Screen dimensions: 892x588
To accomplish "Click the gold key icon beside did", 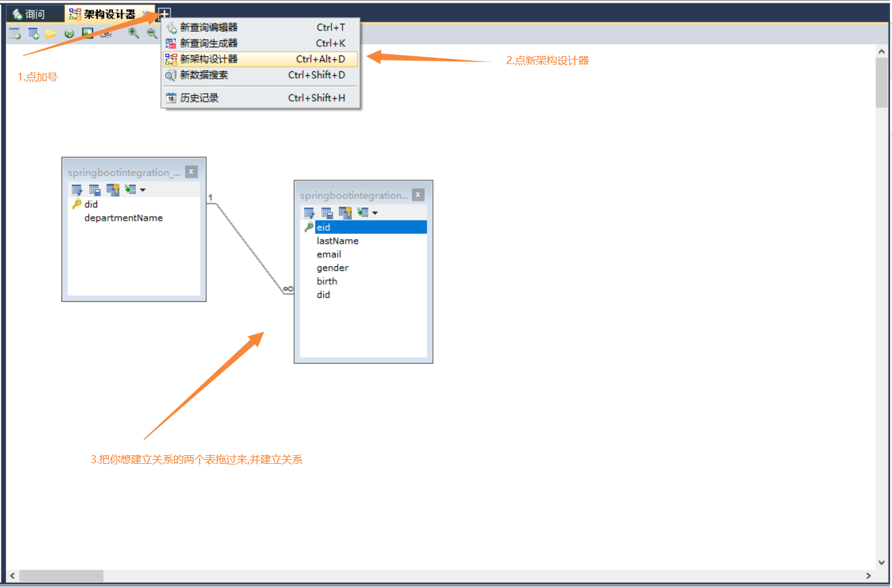I will [77, 204].
